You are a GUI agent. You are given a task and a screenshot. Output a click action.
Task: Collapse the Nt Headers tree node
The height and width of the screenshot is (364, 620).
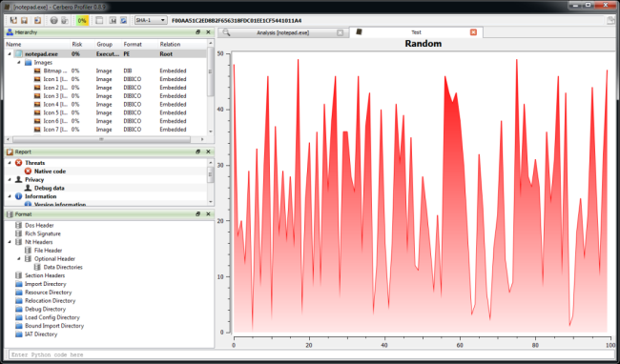(x=10, y=242)
